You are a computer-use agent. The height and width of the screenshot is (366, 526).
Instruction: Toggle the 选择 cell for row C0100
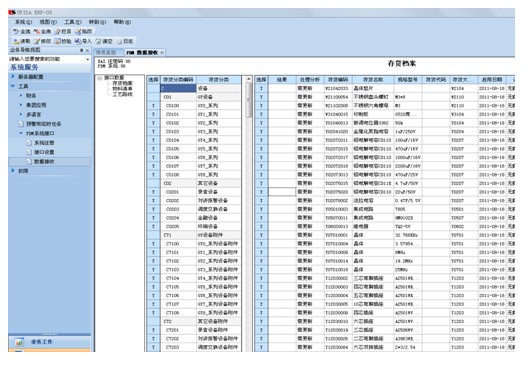(154, 106)
